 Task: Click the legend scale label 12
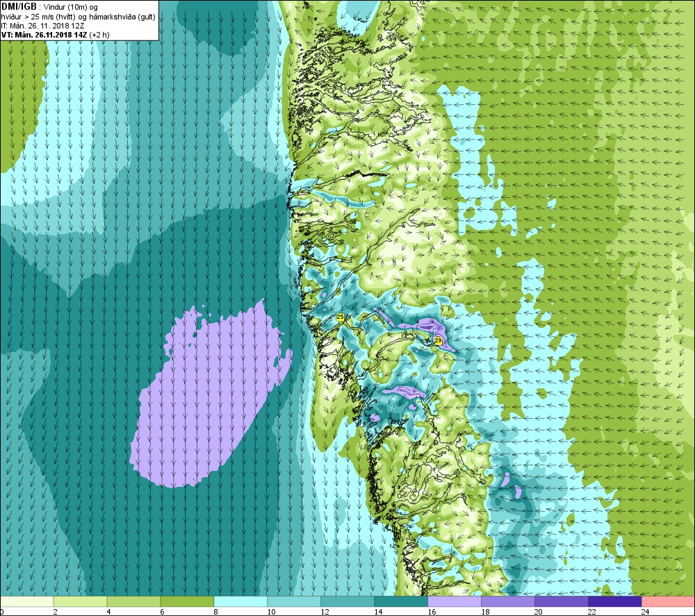[x=325, y=612]
